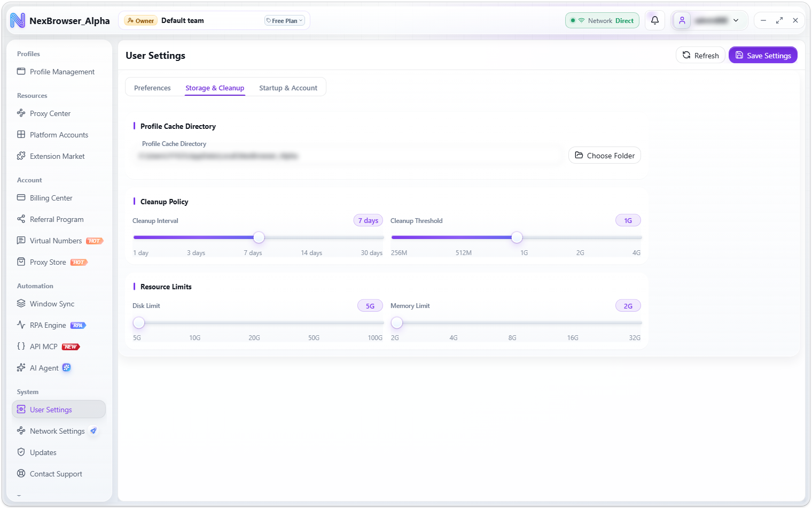This screenshot has height=508, width=812.
Task: Expand the account menu chevron
Action: point(736,20)
